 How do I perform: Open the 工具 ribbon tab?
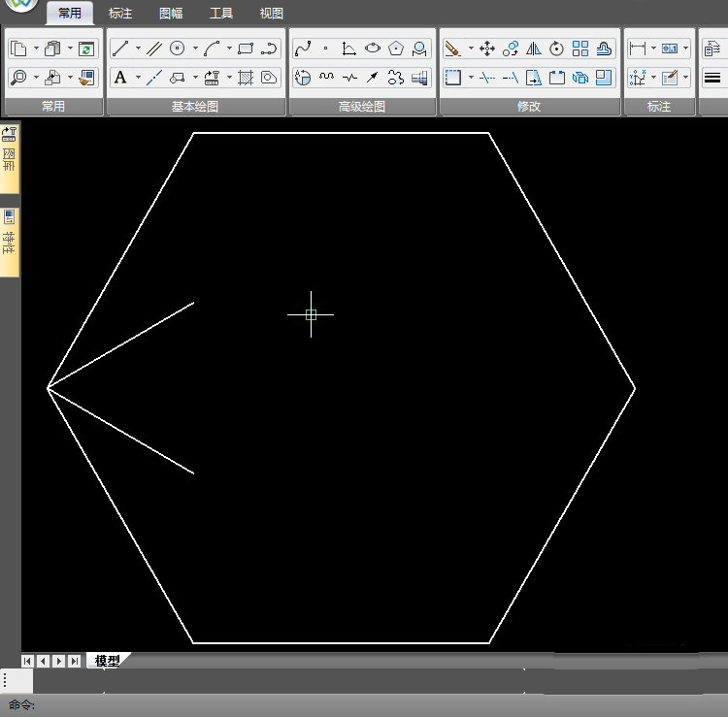pyautogui.click(x=221, y=14)
